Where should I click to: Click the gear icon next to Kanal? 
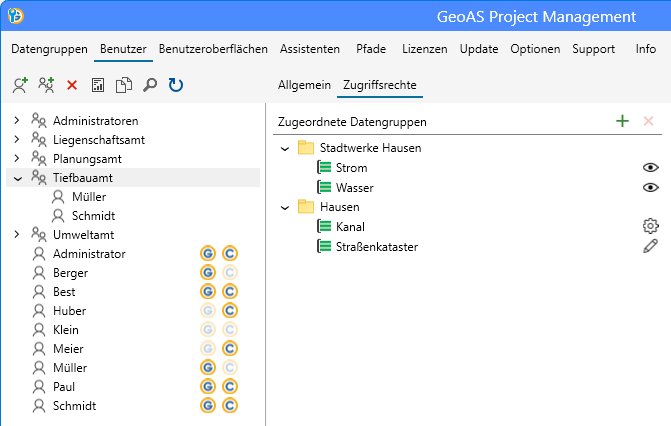[651, 226]
